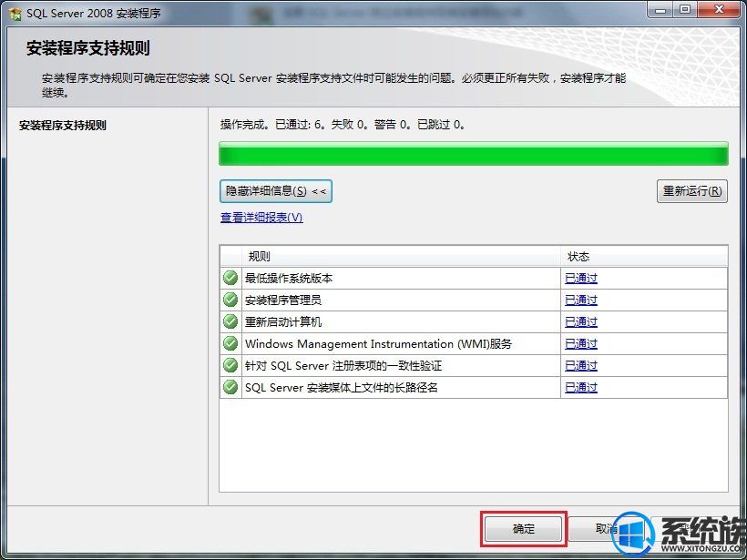Click the 状态 column header

pos(644,257)
